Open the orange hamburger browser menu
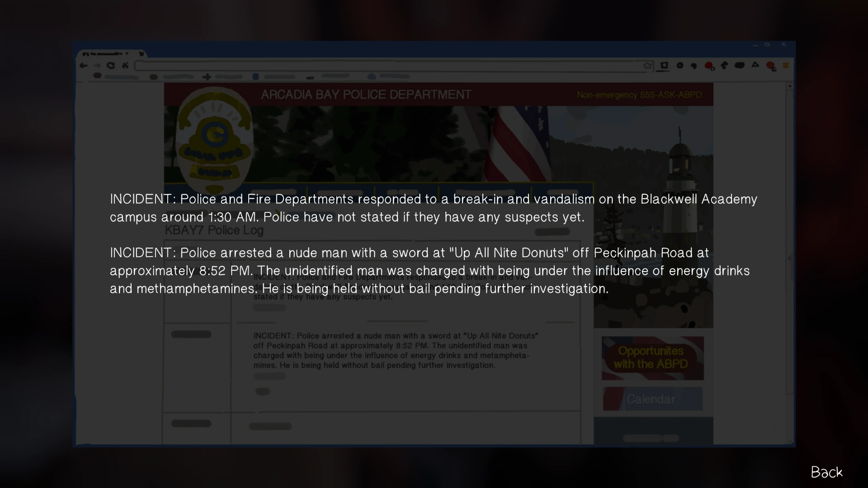This screenshot has height=488, width=868. pos(786,66)
